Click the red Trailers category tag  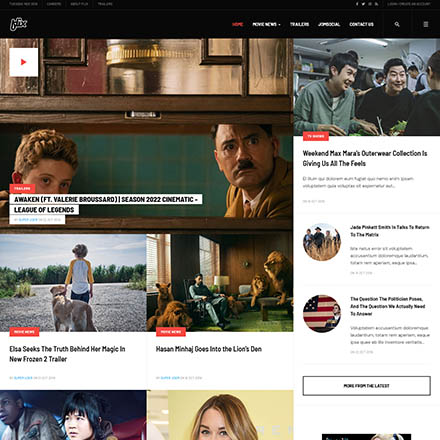[22, 188]
